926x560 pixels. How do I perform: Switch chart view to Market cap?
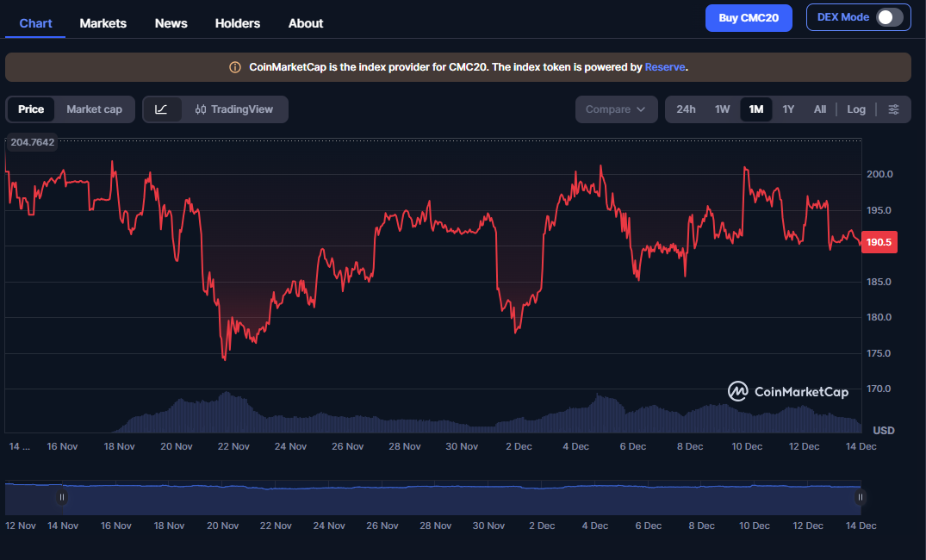(94, 109)
